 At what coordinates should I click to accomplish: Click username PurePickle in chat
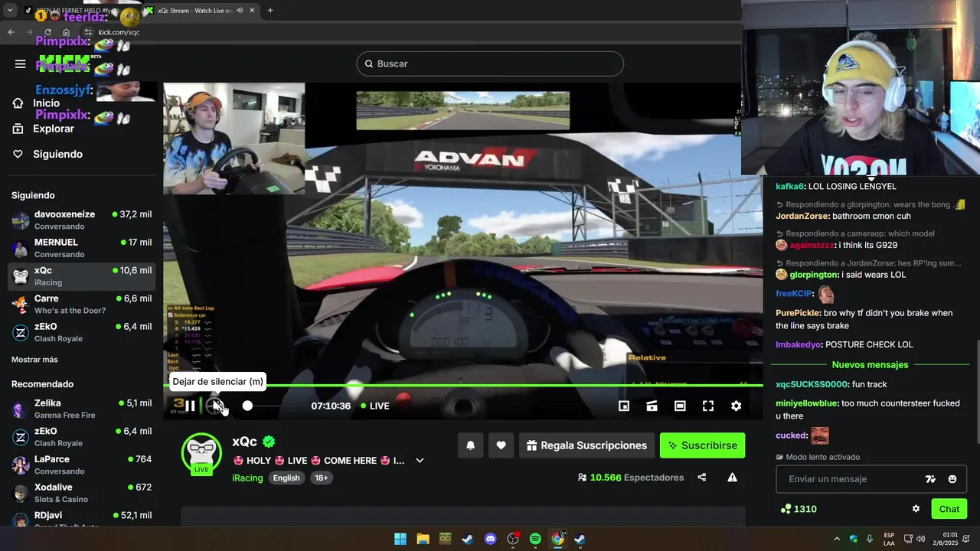tap(797, 313)
